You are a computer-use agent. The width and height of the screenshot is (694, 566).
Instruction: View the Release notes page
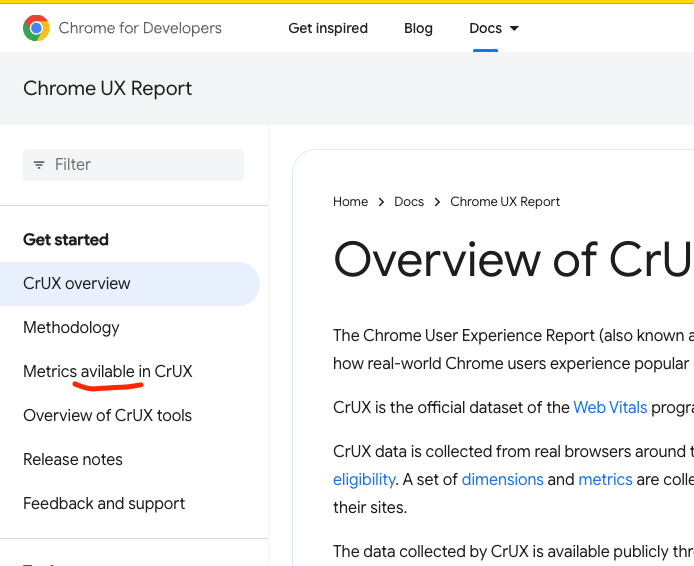tap(73, 459)
